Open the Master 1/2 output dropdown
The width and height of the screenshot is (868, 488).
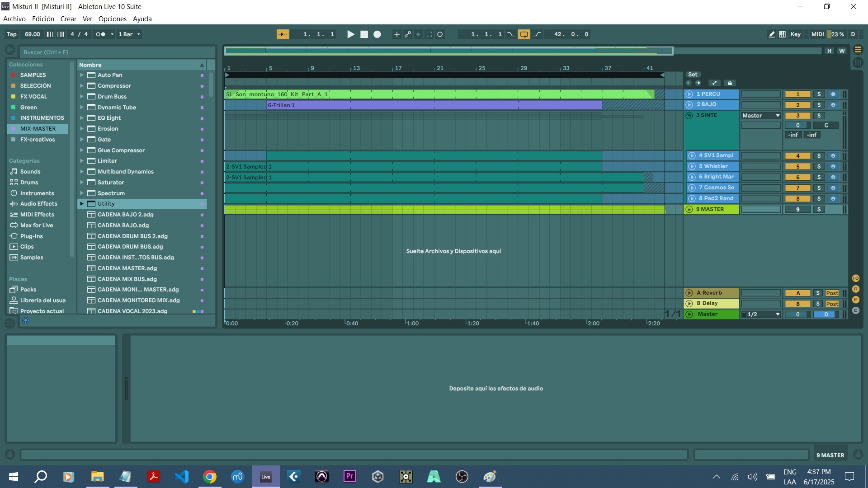[x=761, y=314]
